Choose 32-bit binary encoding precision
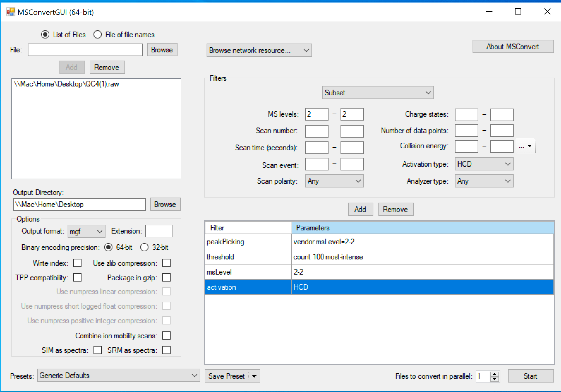This screenshot has height=392, width=561. coord(144,247)
